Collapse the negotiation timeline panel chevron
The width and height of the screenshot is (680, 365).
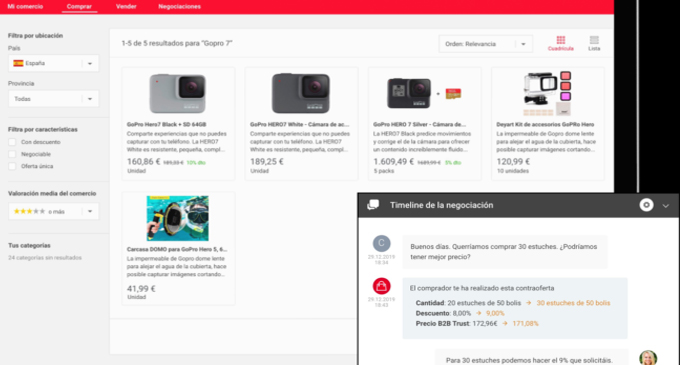tap(666, 206)
